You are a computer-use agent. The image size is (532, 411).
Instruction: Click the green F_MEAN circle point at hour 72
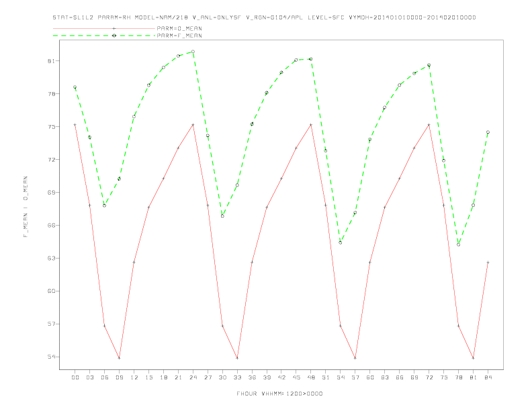[429, 65]
